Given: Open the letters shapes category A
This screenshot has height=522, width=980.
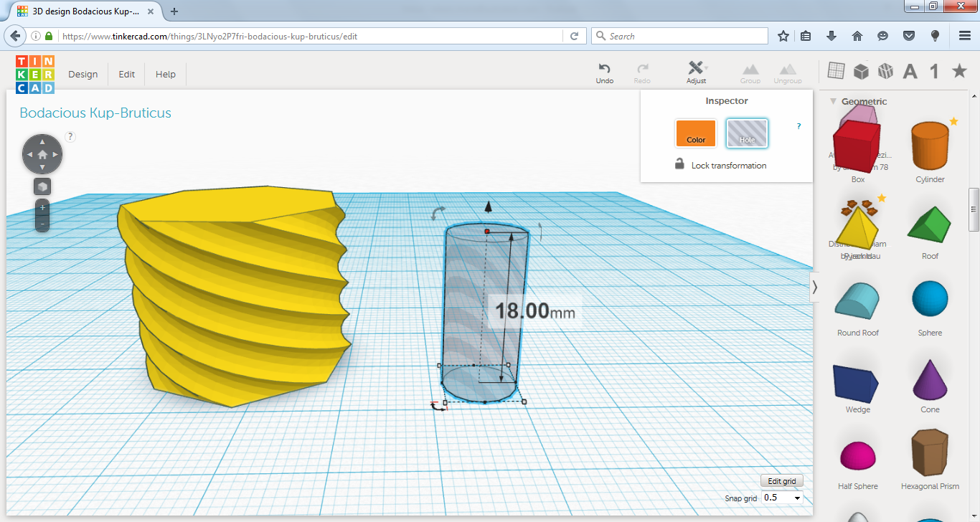Looking at the screenshot, I should pos(910,70).
